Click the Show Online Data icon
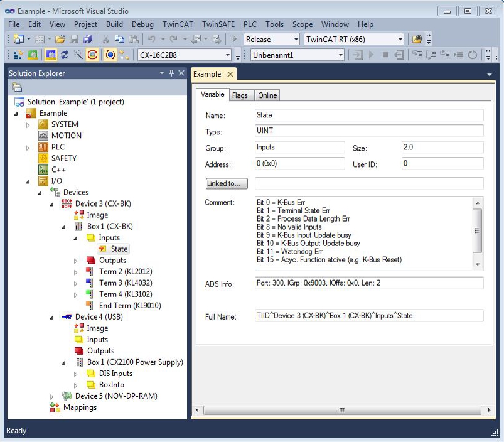The width and height of the screenshot is (504, 442). click(110, 55)
